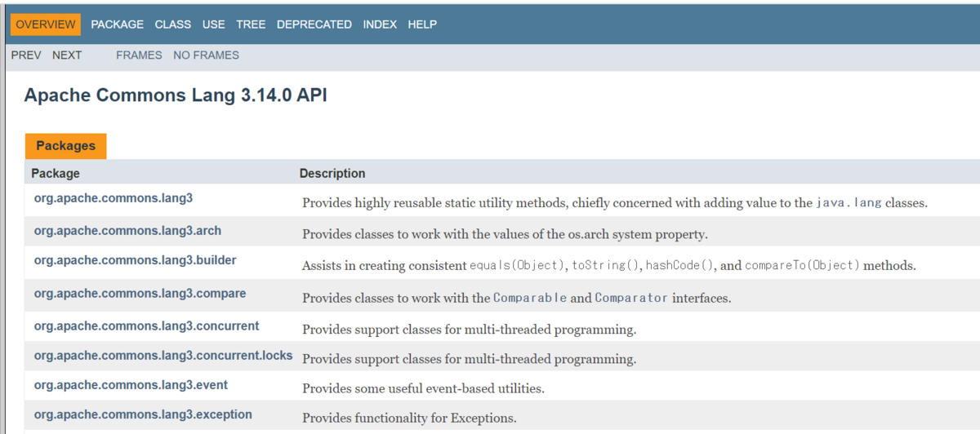Open the org.apache.commons.lang3.arch package link

tap(127, 231)
